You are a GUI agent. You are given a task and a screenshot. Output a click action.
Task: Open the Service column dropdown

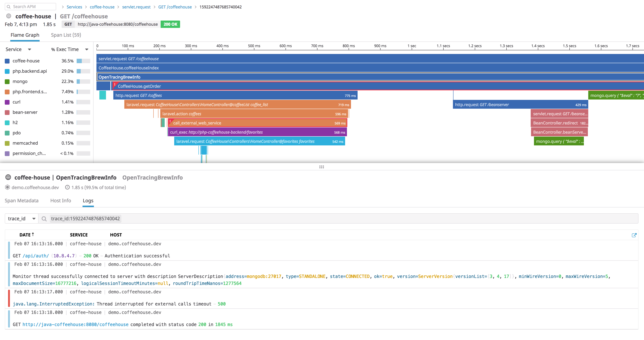[30, 50]
